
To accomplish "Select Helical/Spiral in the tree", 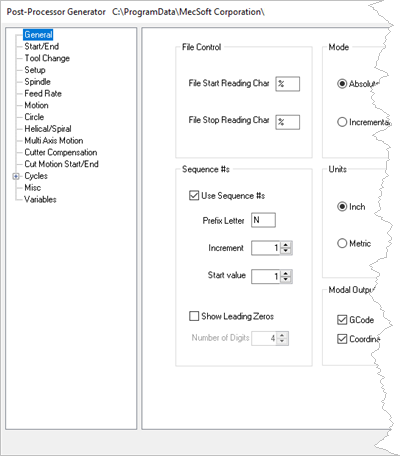I will pos(48,129).
